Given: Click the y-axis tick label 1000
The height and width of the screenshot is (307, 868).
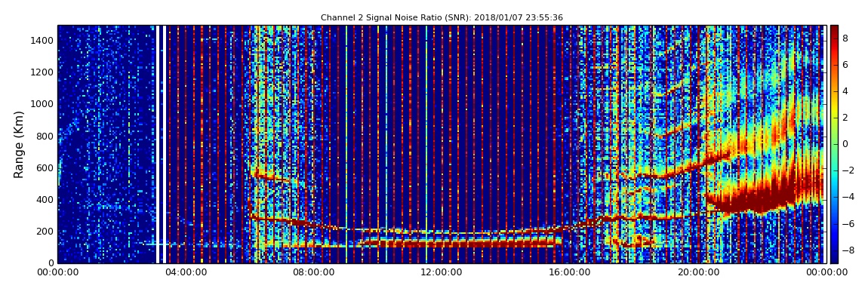Looking at the screenshot, I should pos(43,104).
